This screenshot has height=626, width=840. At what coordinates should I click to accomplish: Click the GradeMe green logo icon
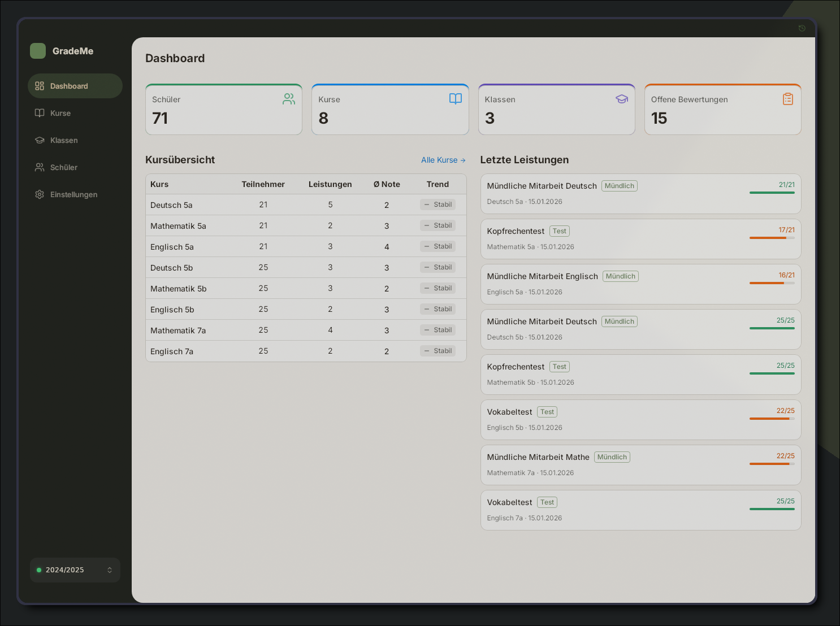tap(38, 51)
